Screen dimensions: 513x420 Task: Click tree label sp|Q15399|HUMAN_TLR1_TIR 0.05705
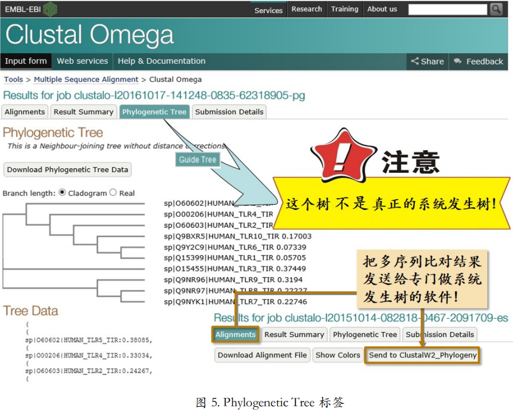pyautogui.click(x=234, y=258)
